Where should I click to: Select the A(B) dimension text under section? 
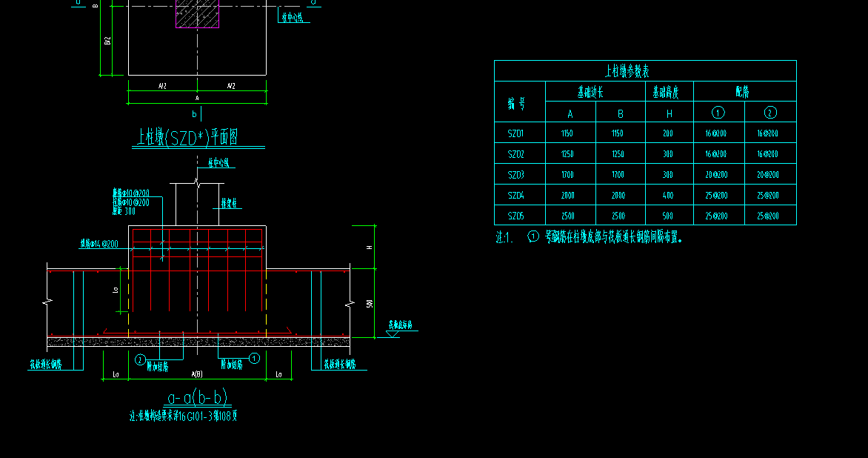coord(197,374)
